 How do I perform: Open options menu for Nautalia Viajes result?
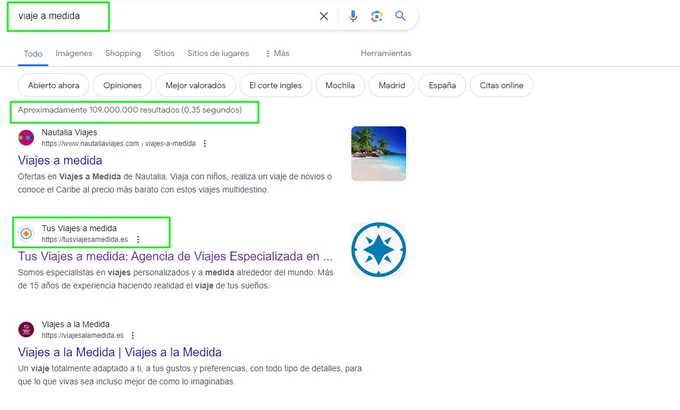tap(205, 144)
